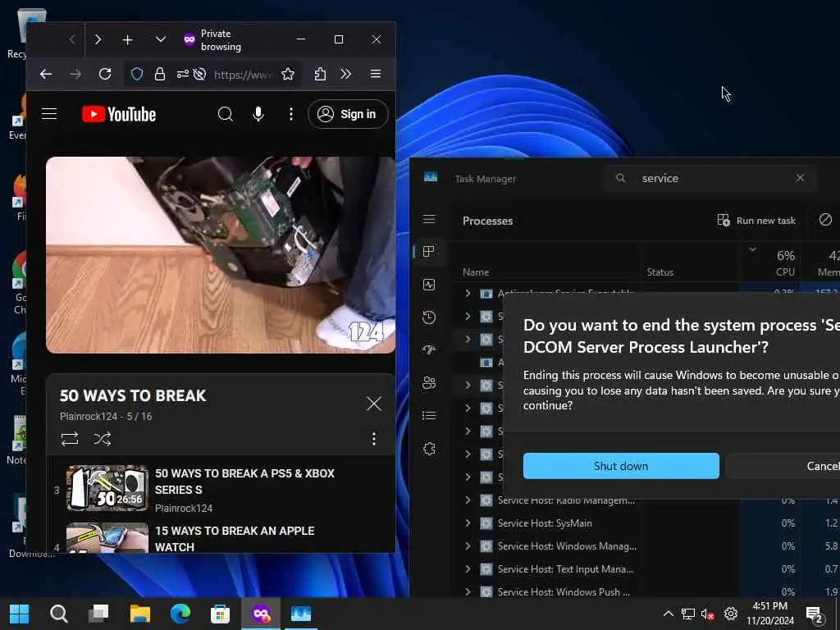The image size is (840, 630).
Task: Sort processes by Status column
Action: point(660,272)
